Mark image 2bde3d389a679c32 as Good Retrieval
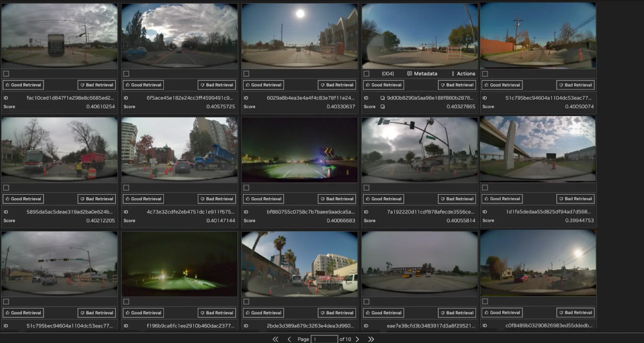Image resolution: width=644 pixels, height=343 pixels. point(264,313)
